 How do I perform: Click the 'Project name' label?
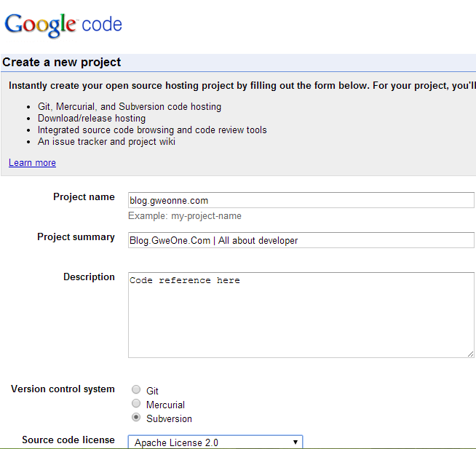click(x=84, y=196)
